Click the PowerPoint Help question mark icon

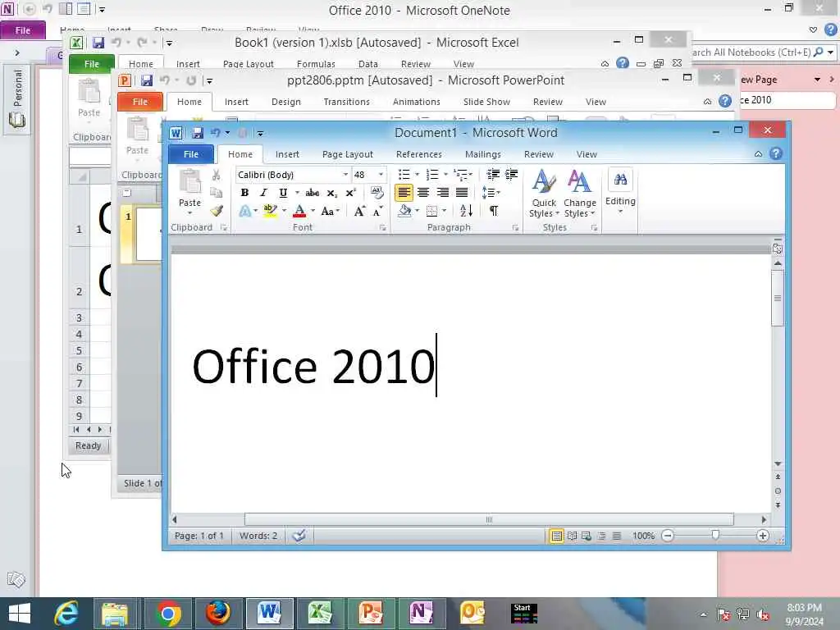click(x=725, y=101)
